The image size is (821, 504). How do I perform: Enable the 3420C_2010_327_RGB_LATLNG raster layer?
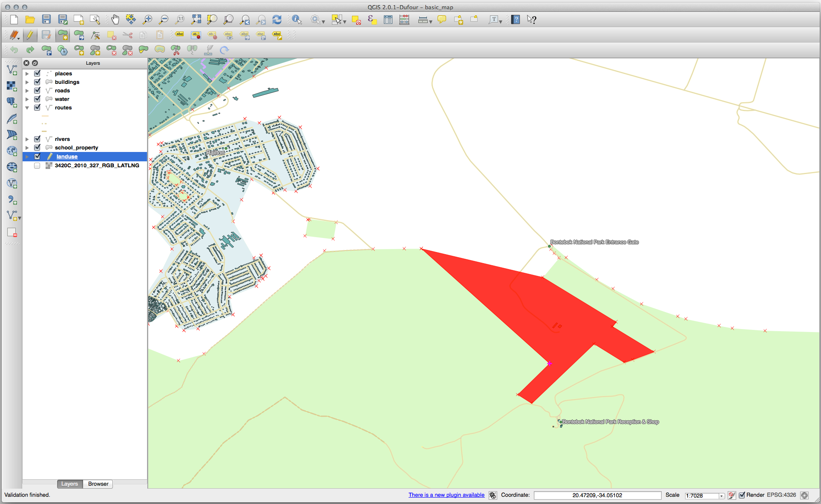37,166
